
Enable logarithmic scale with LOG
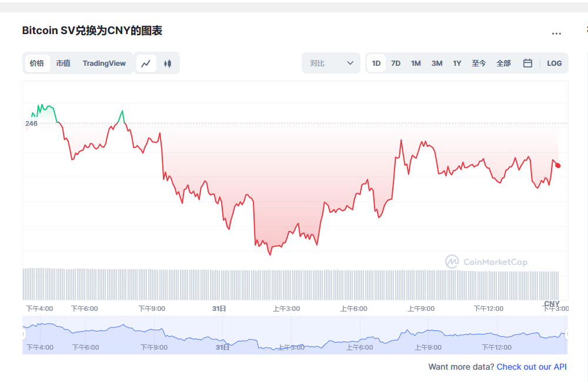pyautogui.click(x=554, y=63)
